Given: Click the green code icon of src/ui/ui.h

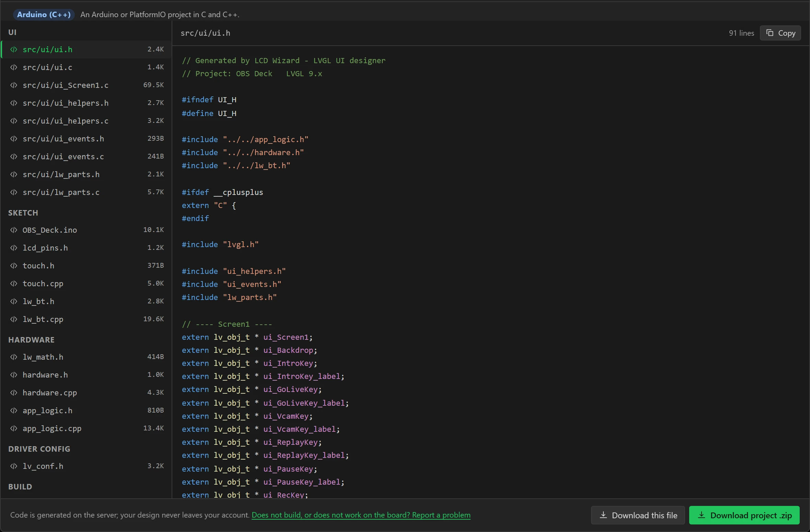Looking at the screenshot, I should (x=14, y=49).
